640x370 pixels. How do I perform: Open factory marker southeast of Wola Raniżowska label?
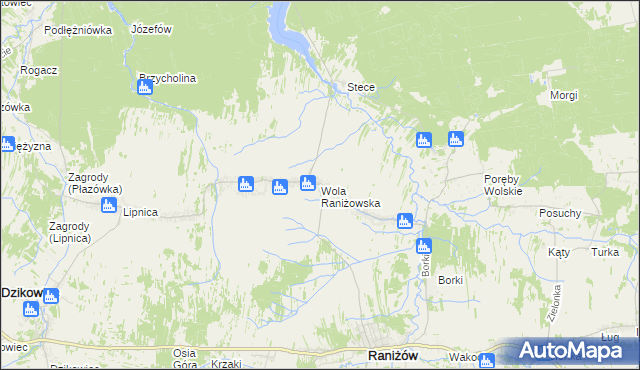[x=405, y=221]
